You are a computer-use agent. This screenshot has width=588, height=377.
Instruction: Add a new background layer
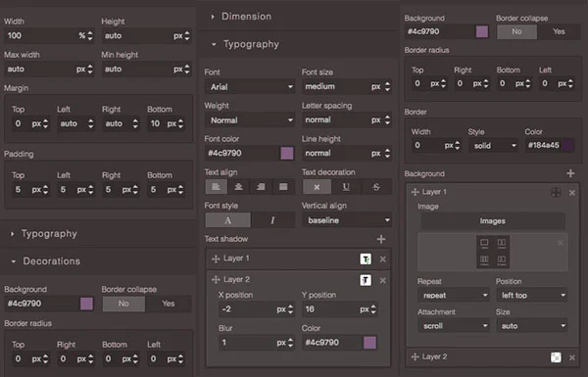pos(570,173)
